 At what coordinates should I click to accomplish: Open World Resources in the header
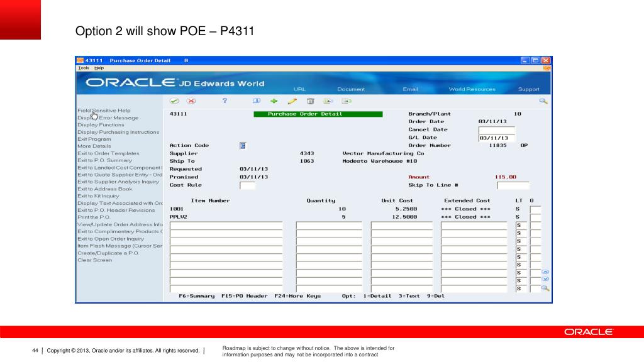pyautogui.click(x=472, y=89)
